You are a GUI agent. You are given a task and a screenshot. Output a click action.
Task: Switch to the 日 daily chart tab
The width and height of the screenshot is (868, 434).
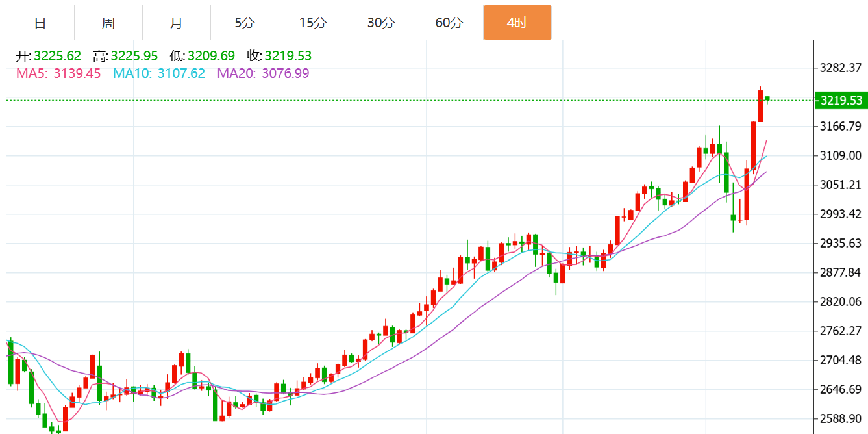(x=40, y=23)
